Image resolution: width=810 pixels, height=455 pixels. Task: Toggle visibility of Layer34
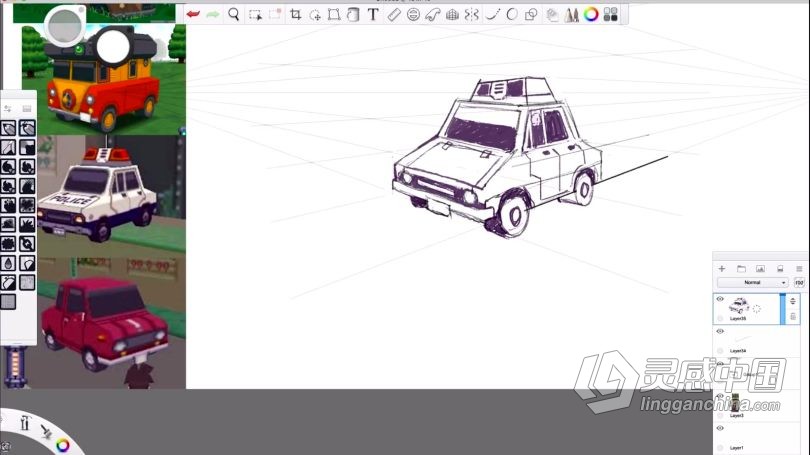(720, 331)
